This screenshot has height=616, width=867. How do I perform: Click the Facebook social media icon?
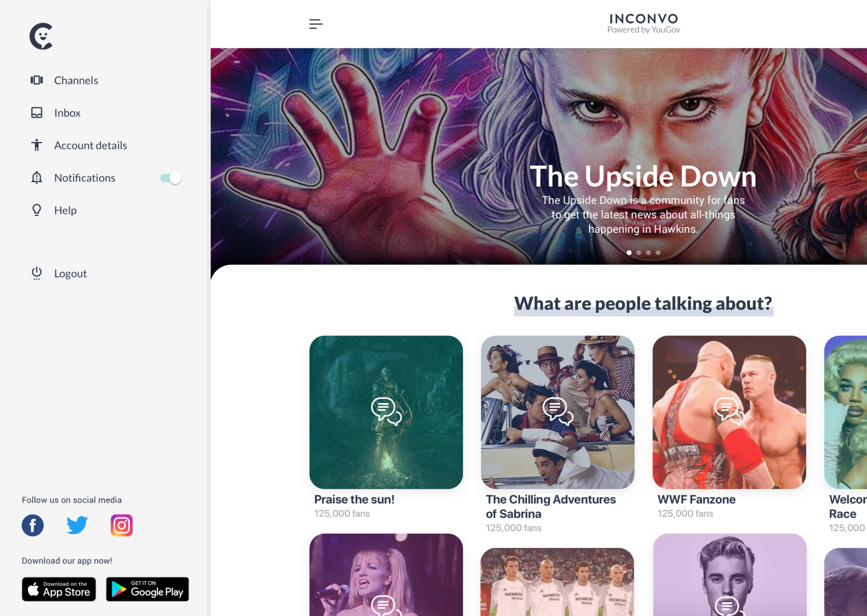[33, 525]
